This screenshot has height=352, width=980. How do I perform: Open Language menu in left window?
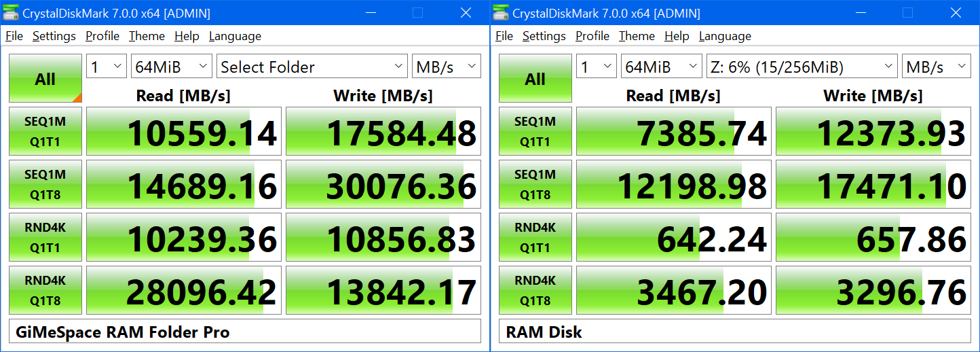click(x=235, y=36)
